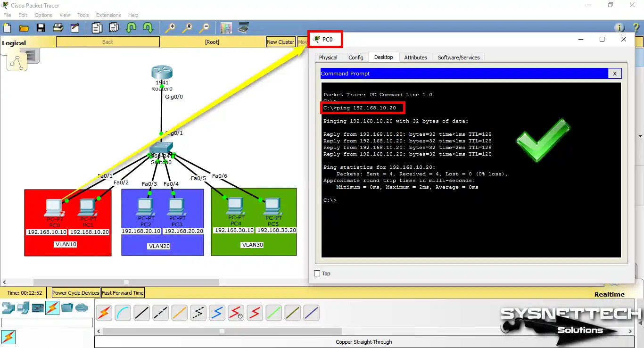
Task: Create a New Cluster
Action: pos(281,41)
